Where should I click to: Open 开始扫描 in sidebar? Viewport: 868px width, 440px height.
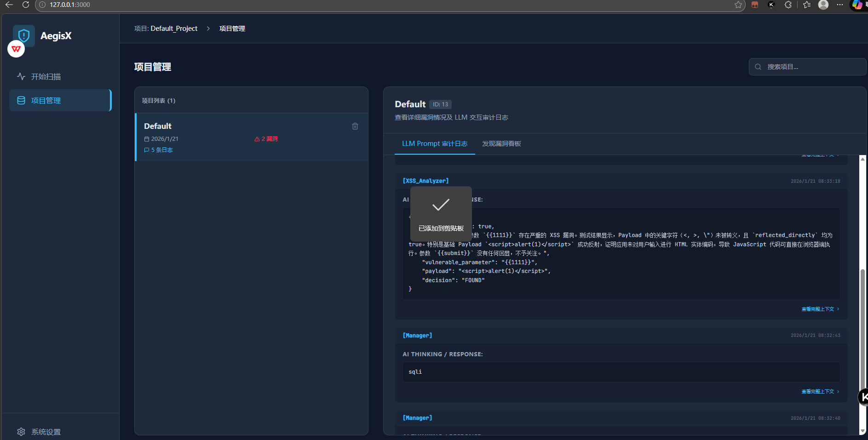click(60, 76)
